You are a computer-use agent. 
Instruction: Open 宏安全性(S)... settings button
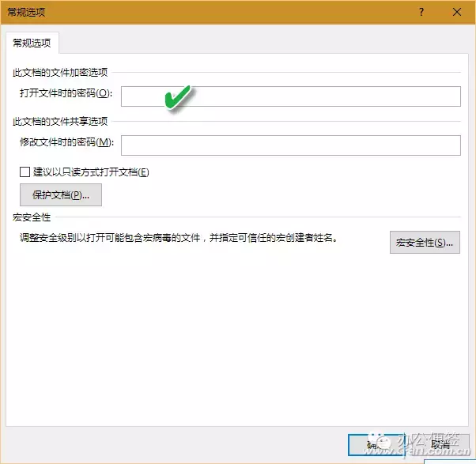click(425, 242)
